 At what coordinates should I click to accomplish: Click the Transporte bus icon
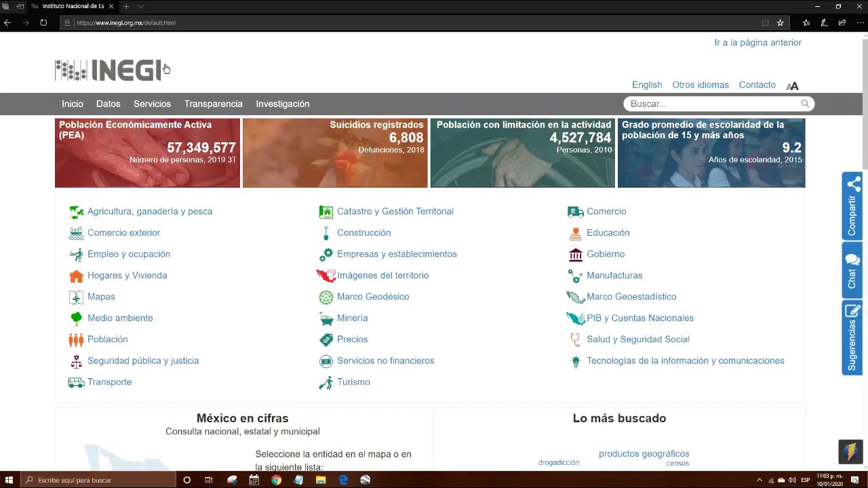coord(76,382)
